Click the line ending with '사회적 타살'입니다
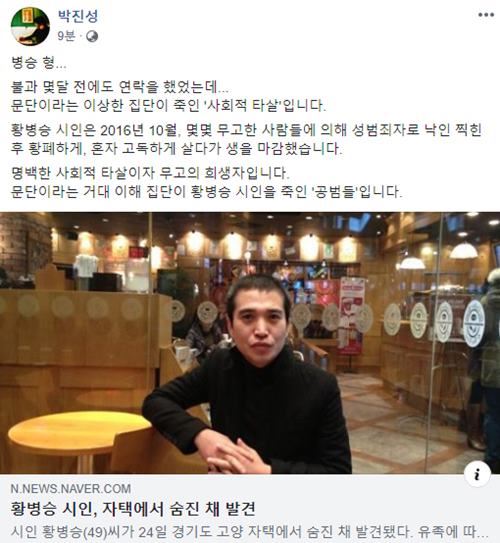The width and height of the screenshot is (500, 543). point(168,105)
